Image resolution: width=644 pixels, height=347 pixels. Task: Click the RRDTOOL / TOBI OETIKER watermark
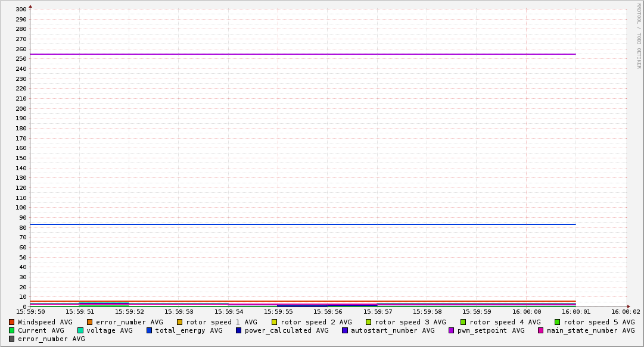coord(639,36)
